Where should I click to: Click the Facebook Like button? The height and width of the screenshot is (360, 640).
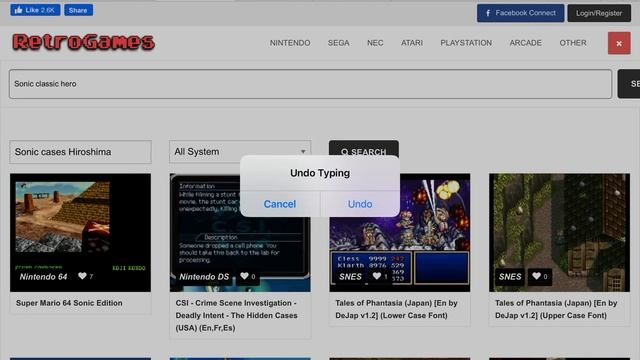pyautogui.click(x=35, y=10)
